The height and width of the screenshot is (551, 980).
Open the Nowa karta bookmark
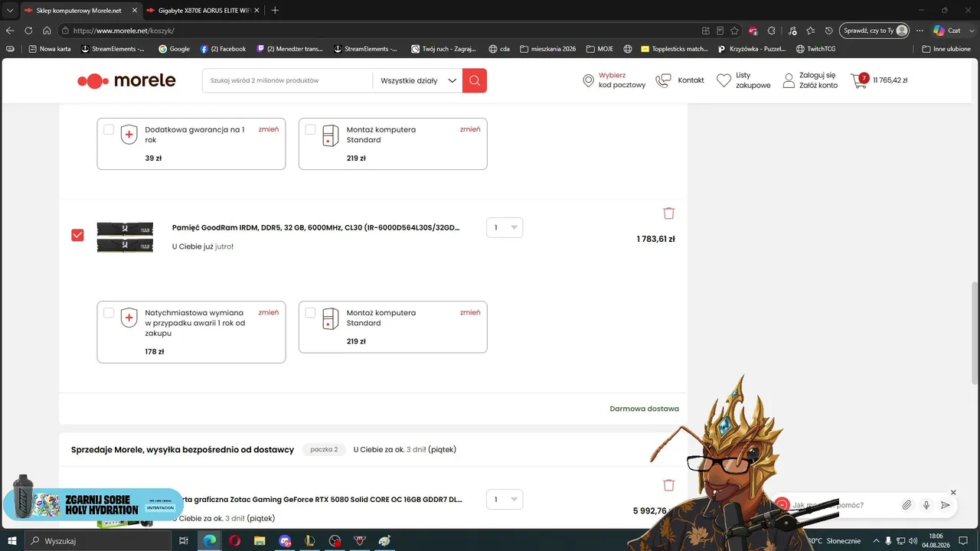tap(51, 49)
